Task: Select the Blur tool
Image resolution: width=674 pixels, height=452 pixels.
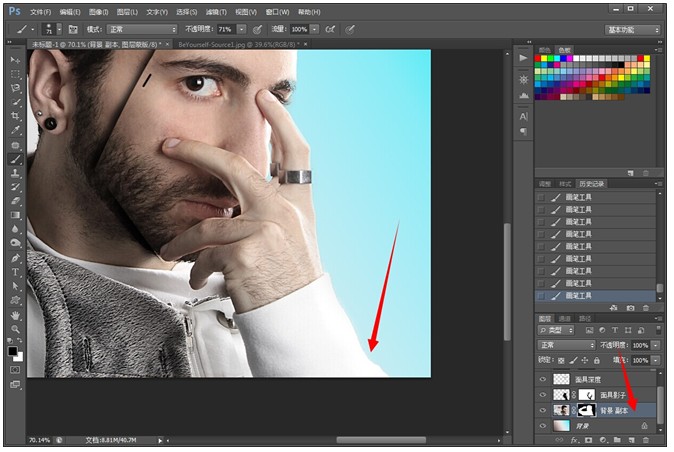Action: click(x=15, y=229)
